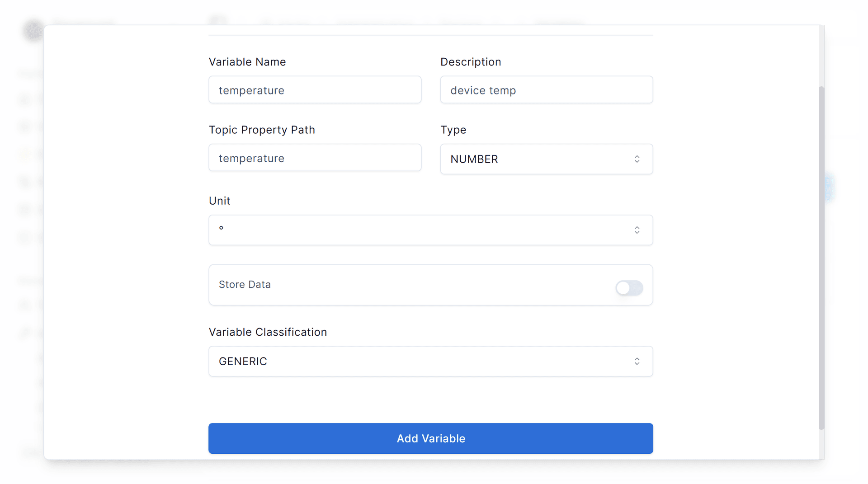Click the Variable Classification chevron icon

pyautogui.click(x=637, y=361)
